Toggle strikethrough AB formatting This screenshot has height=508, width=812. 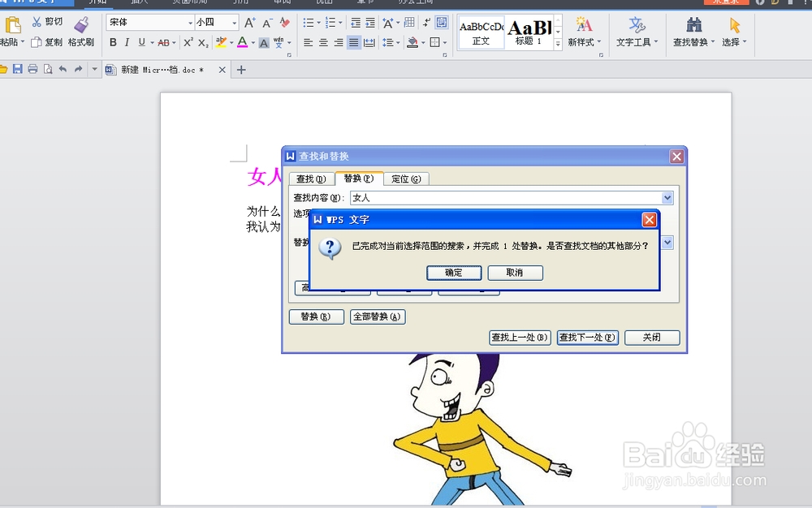(163, 42)
